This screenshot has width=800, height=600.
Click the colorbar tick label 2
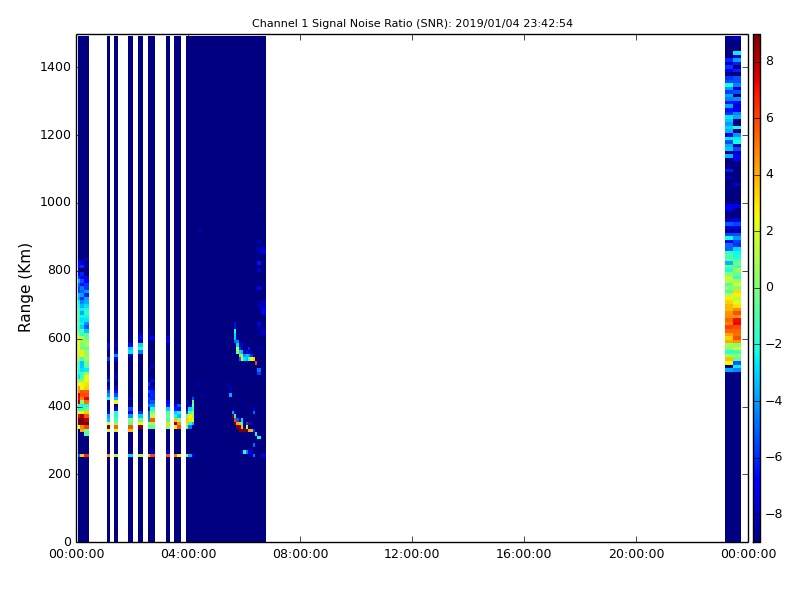770,231
